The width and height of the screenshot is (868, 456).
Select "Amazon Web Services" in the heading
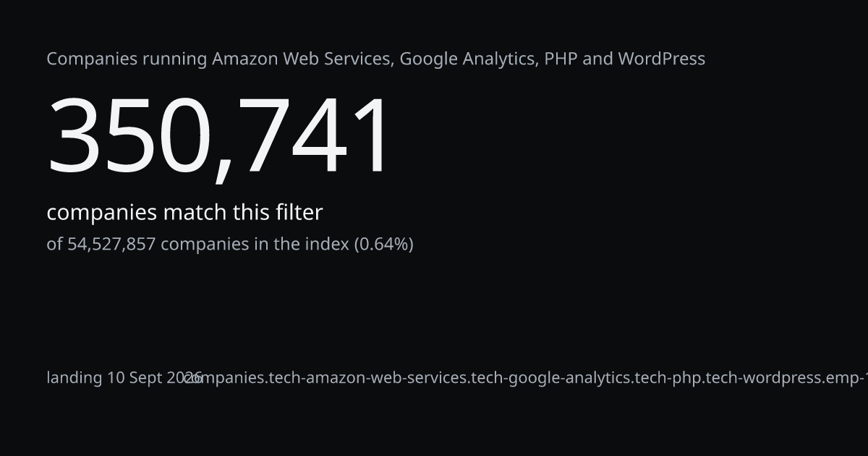point(302,59)
